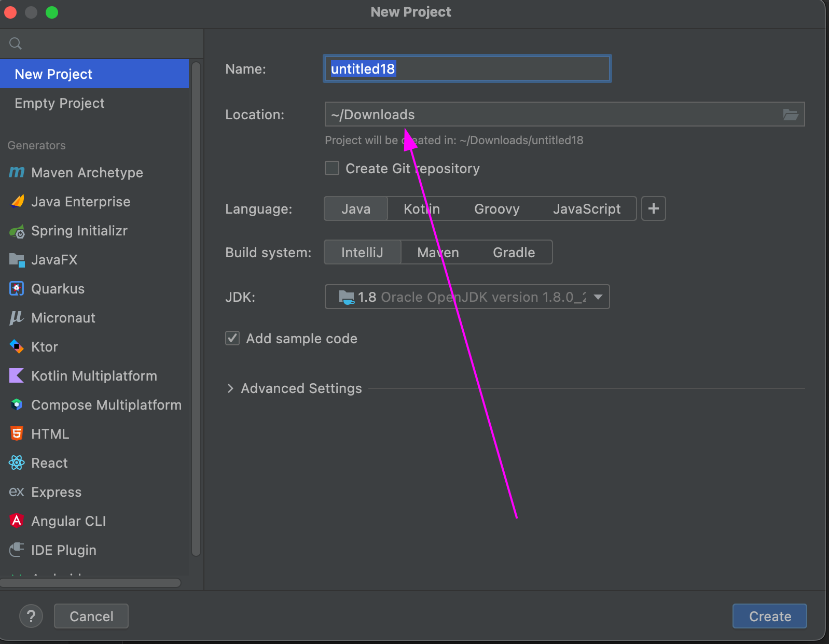Select the IDE Plugin label
This screenshot has height=644, width=829.
pyautogui.click(x=64, y=550)
